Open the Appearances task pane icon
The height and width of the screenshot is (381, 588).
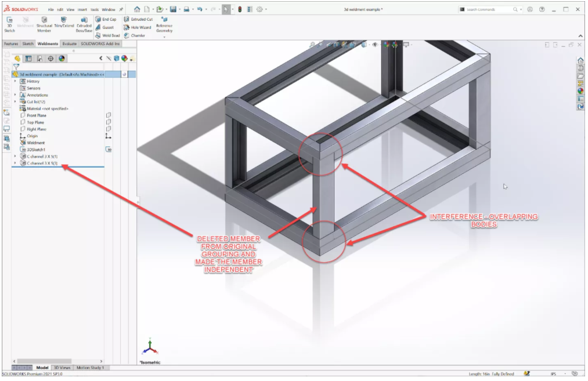click(x=580, y=91)
